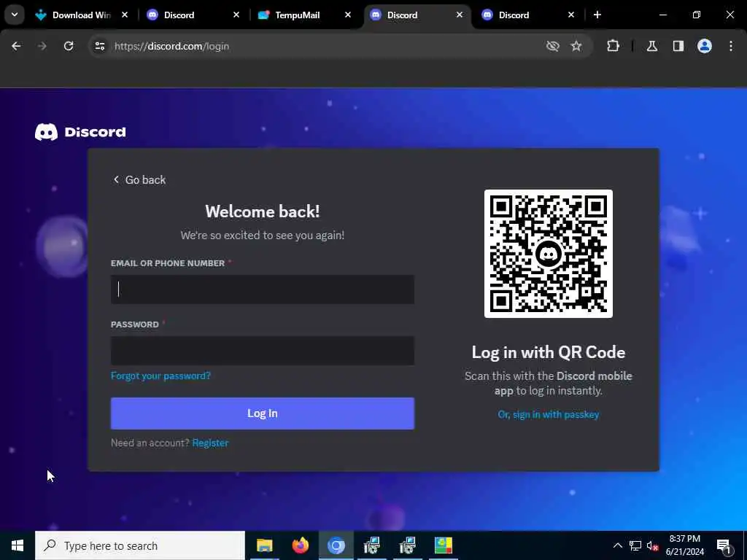Click the Discord logo at top left
747x560 pixels.
tap(80, 132)
